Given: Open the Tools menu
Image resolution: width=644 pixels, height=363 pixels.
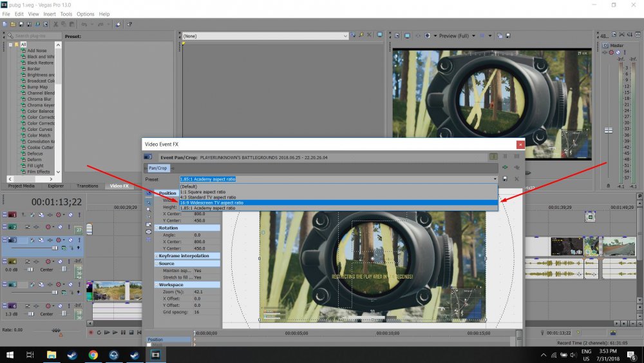Looking at the screenshot, I should pyautogui.click(x=66, y=14).
